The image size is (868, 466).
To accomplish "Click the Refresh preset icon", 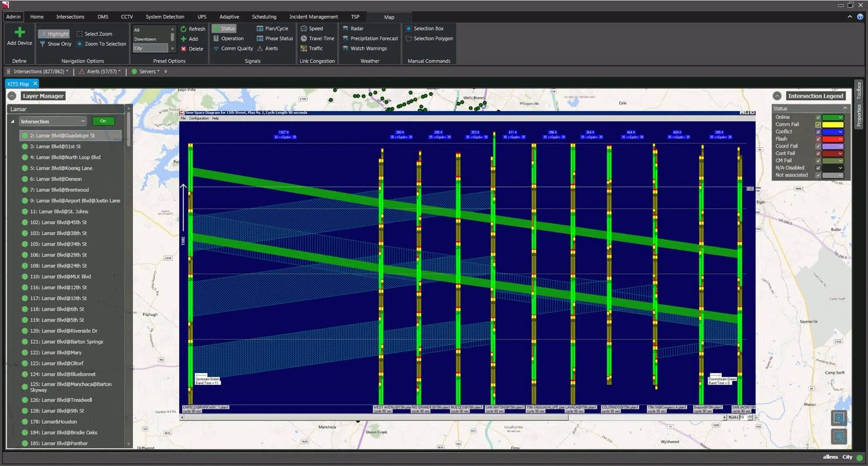I will tap(184, 29).
